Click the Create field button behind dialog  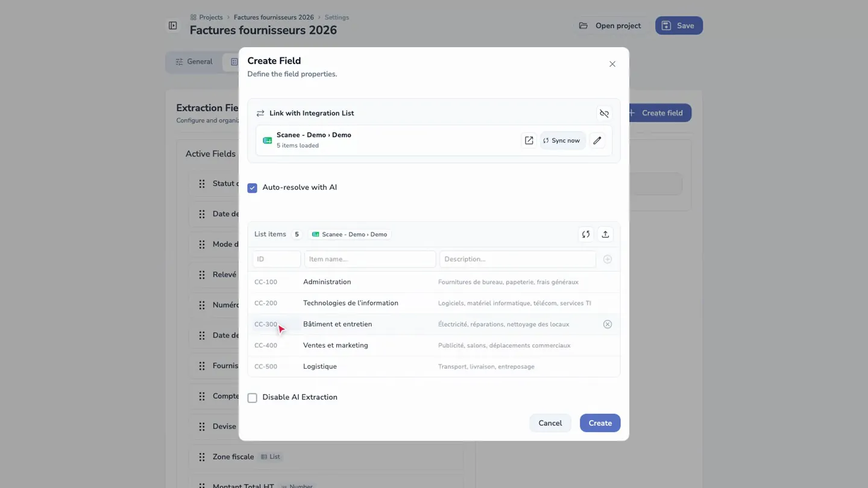tap(660, 113)
